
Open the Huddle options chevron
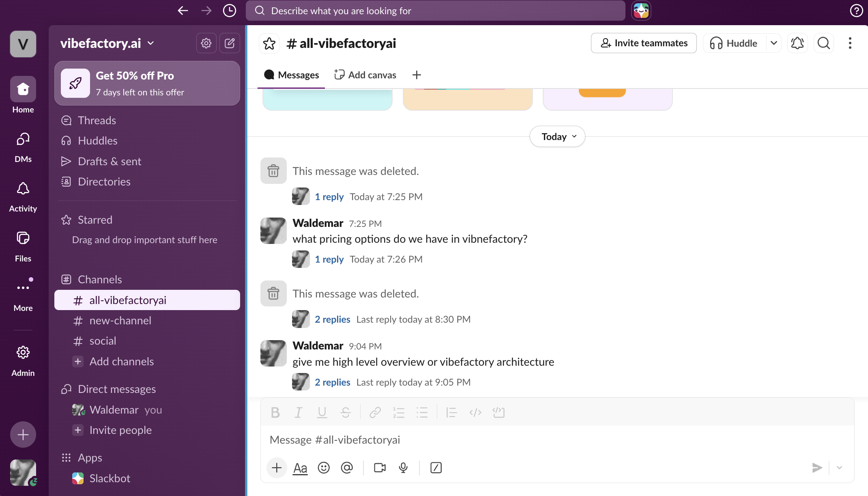coord(774,43)
